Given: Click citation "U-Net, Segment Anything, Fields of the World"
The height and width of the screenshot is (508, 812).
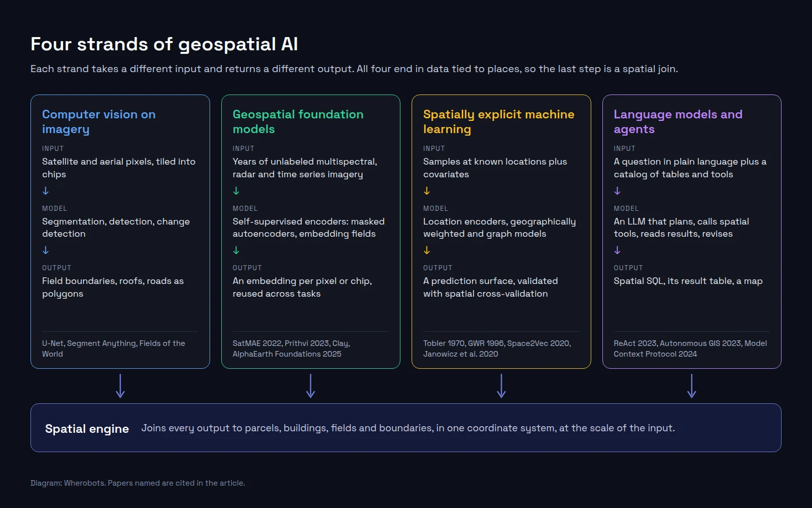Looking at the screenshot, I should (x=114, y=348).
